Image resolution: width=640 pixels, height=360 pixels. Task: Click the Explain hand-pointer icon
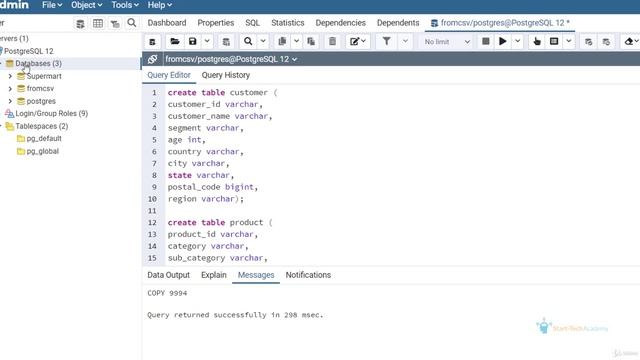(537, 41)
